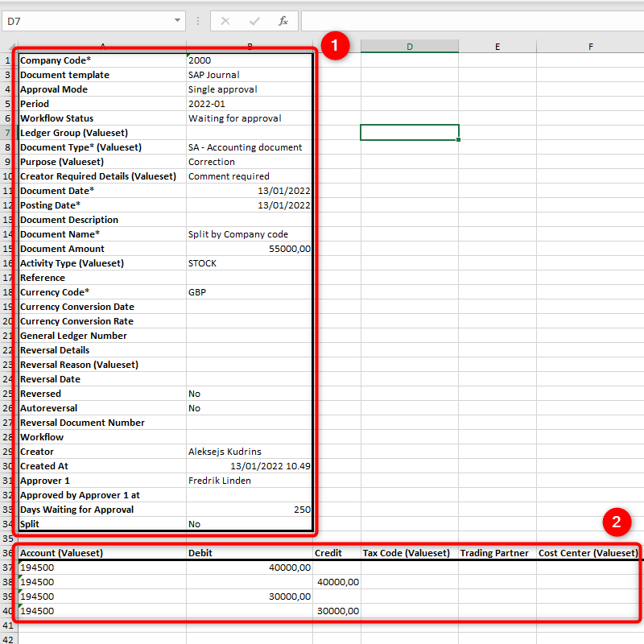644x644 pixels.
Task: Click the Select All corner triangle
Action: (10, 47)
